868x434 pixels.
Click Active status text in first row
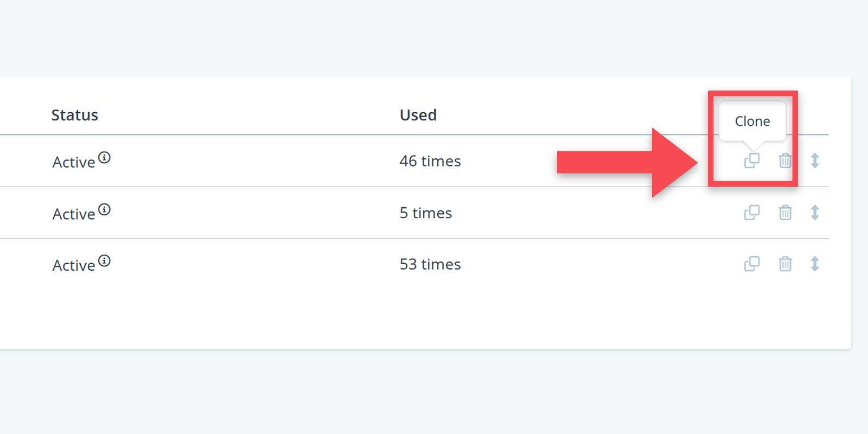coord(74,162)
